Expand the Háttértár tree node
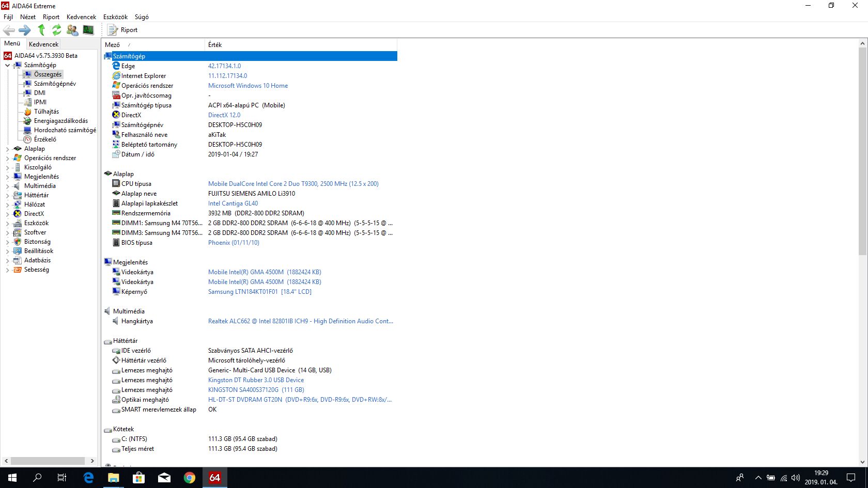 coord(7,195)
